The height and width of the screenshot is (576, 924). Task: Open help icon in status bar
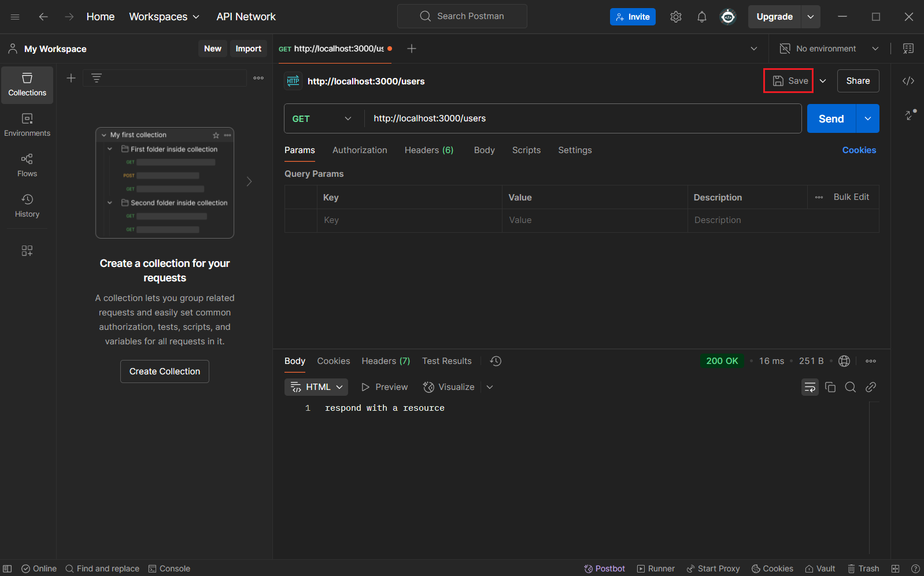click(x=915, y=568)
